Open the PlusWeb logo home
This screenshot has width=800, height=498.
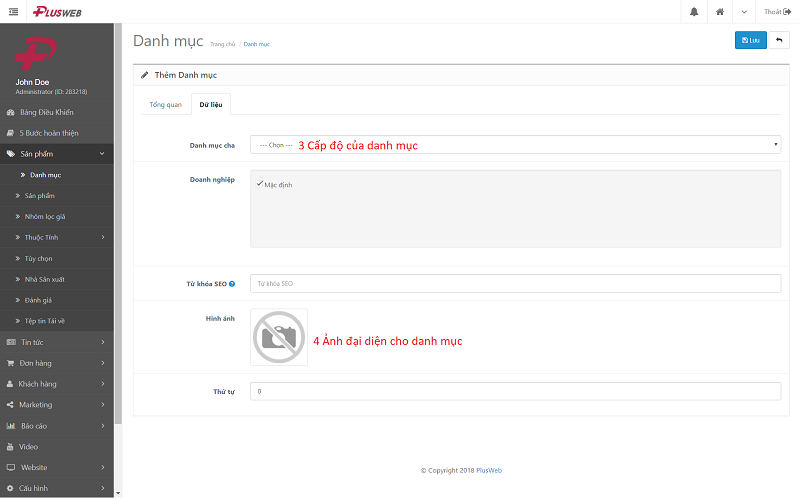click(57, 12)
